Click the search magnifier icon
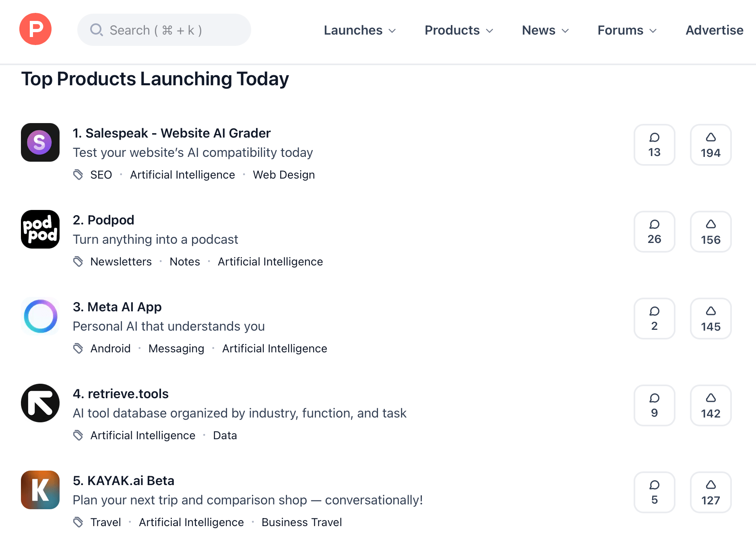This screenshot has height=543, width=756. [x=96, y=30]
